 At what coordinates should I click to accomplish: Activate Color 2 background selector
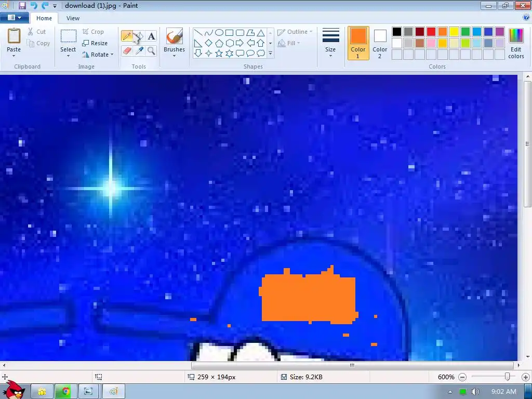coord(380,43)
